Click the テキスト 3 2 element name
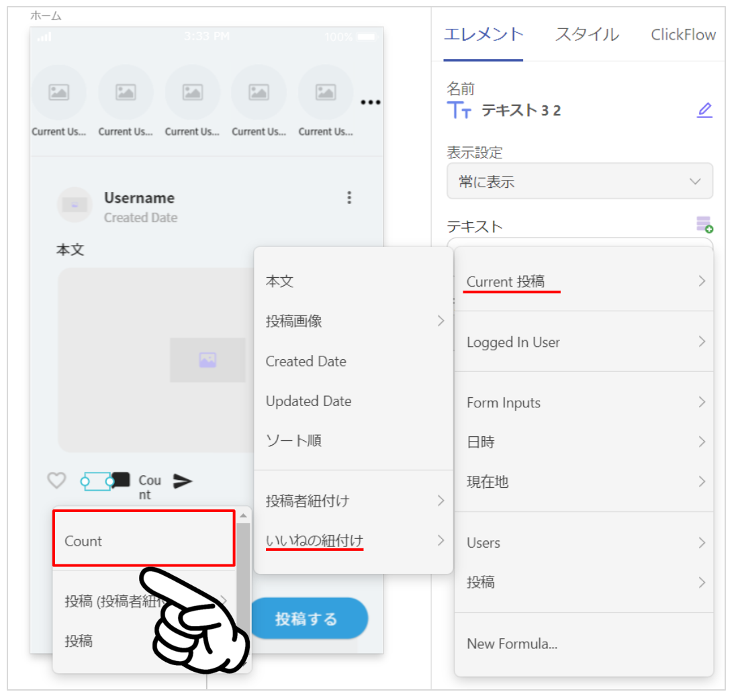Viewport: 736px width, 700px height. [521, 111]
